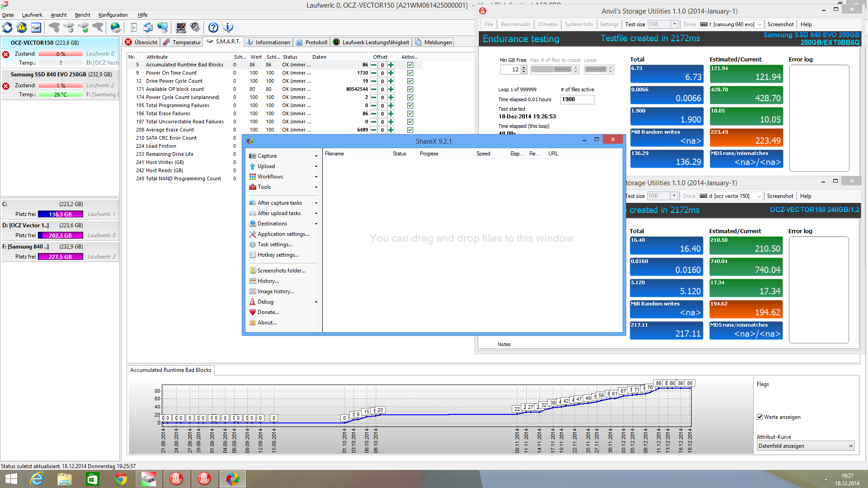This screenshot has height=488, width=868.
Task: Uncheck the Werte anzeigen checkbox
Action: (x=760, y=417)
